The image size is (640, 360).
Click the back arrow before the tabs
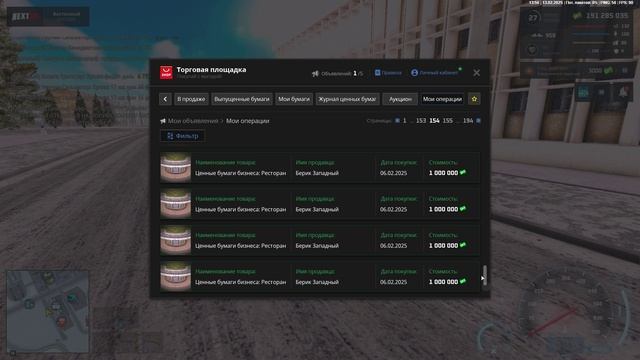coord(165,99)
